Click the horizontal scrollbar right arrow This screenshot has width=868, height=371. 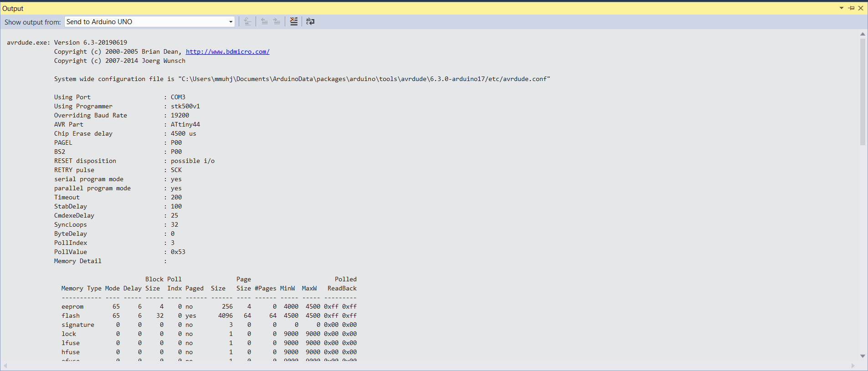(853, 366)
